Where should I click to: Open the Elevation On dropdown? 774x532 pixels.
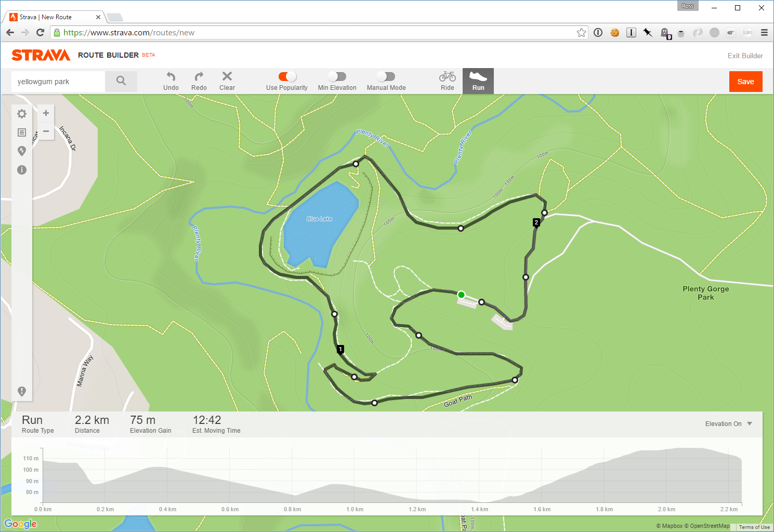click(727, 424)
